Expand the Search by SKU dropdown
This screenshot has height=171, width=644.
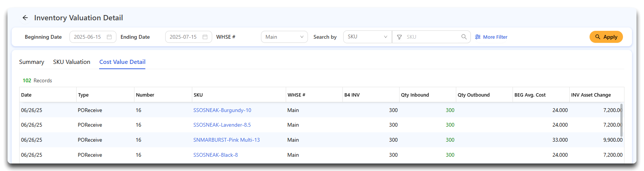pyautogui.click(x=368, y=37)
